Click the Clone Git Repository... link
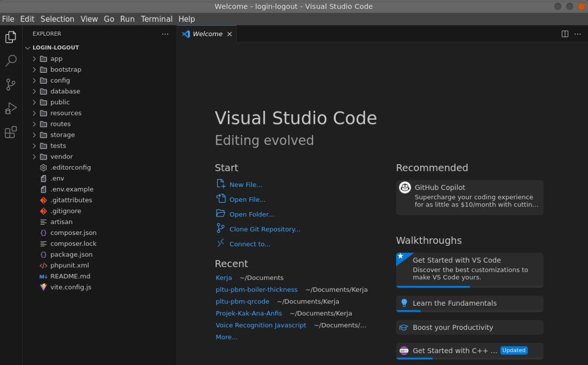 265,229
